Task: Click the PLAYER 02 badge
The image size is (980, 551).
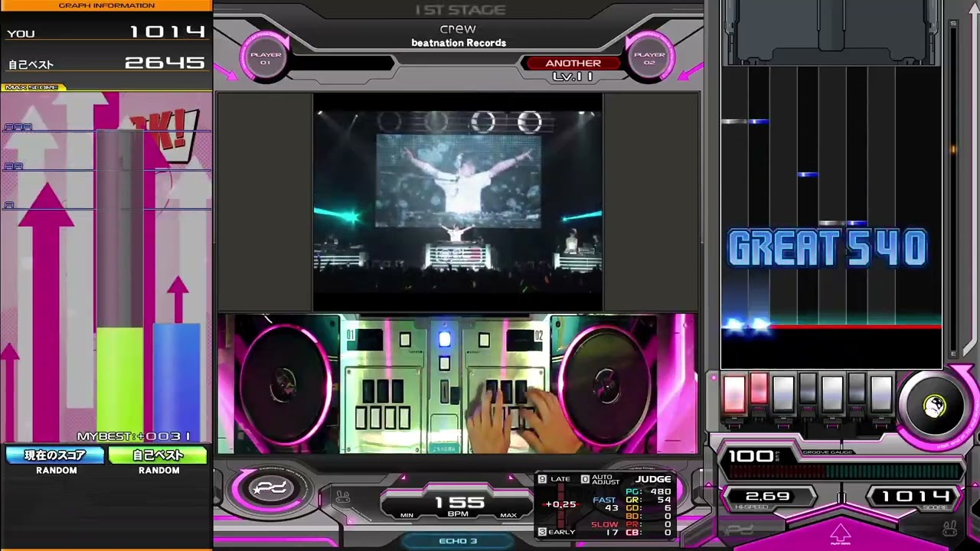Action: [649, 58]
